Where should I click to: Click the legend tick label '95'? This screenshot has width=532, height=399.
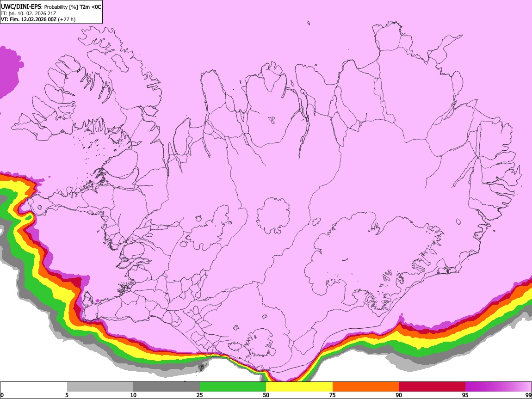click(x=465, y=395)
